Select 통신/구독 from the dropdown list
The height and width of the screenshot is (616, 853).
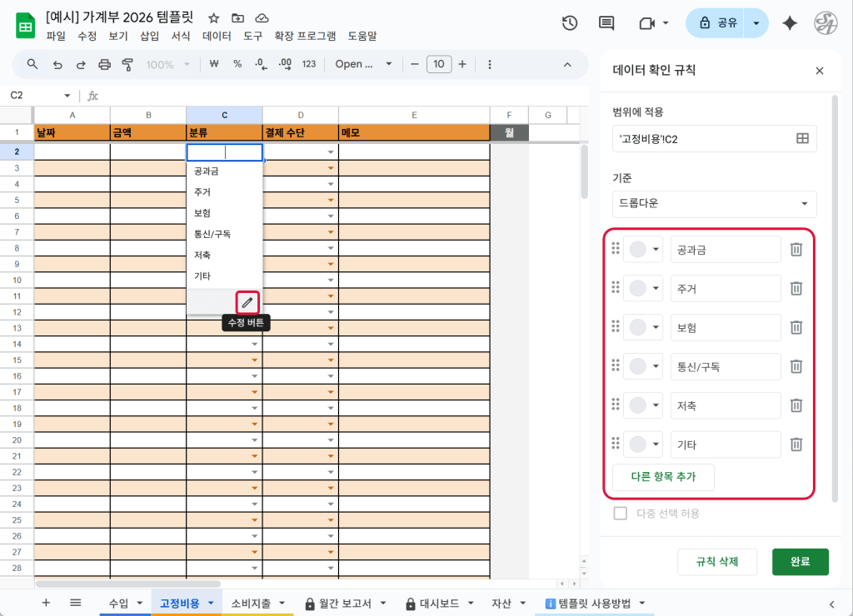[x=212, y=234]
